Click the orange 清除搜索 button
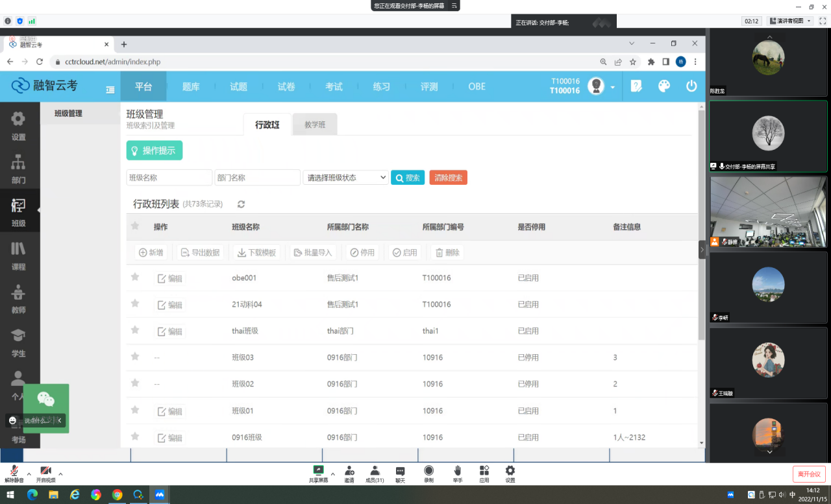Image resolution: width=831 pixels, height=504 pixels. click(448, 178)
